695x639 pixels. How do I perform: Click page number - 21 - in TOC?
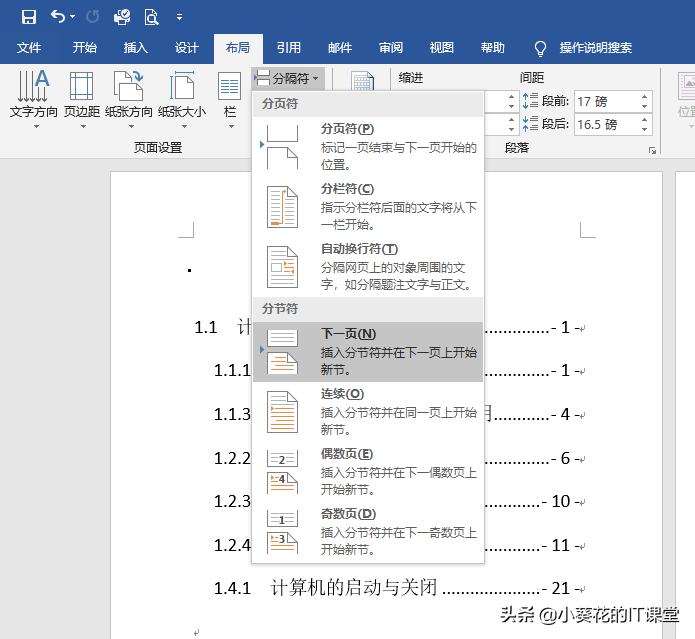click(560, 588)
